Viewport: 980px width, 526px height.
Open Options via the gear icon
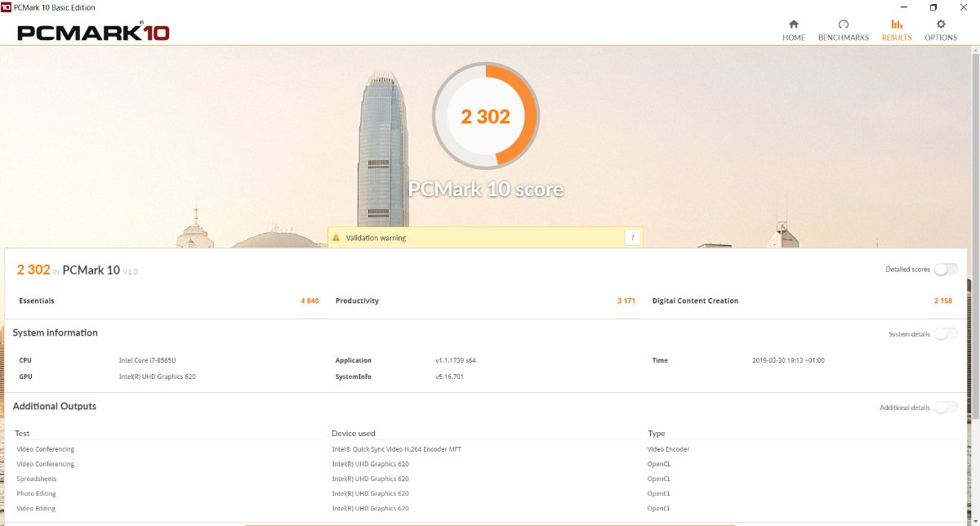point(941,25)
